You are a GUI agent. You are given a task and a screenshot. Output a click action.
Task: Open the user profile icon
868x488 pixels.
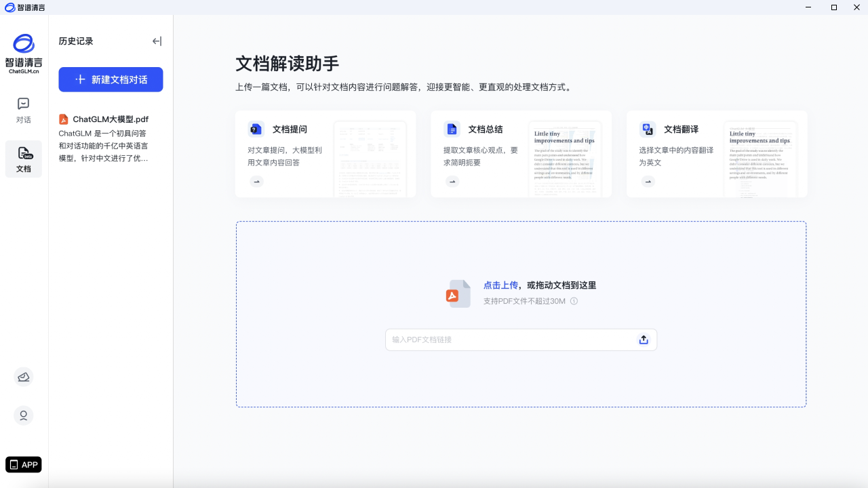tap(24, 415)
